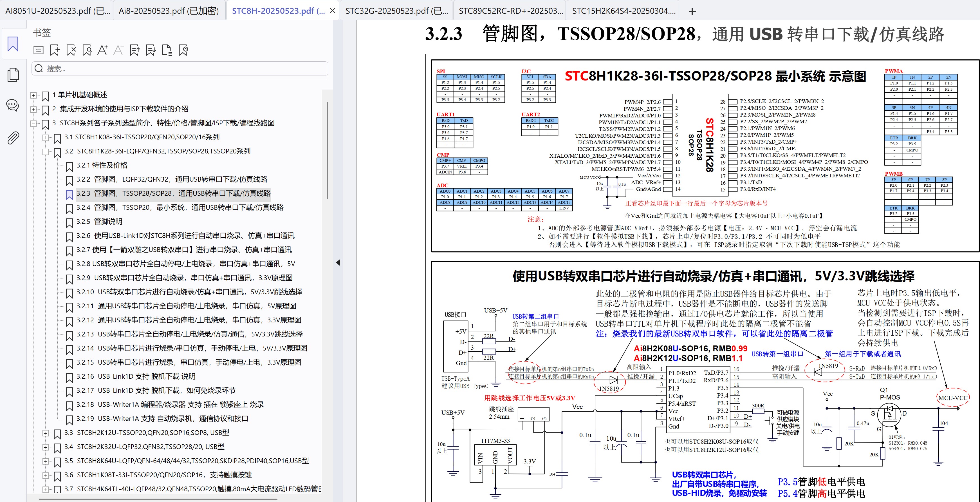This screenshot has width=980, height=502.
Task: Expand bookmark 1 单片机基础概述
Action: [x=33, y=95]
